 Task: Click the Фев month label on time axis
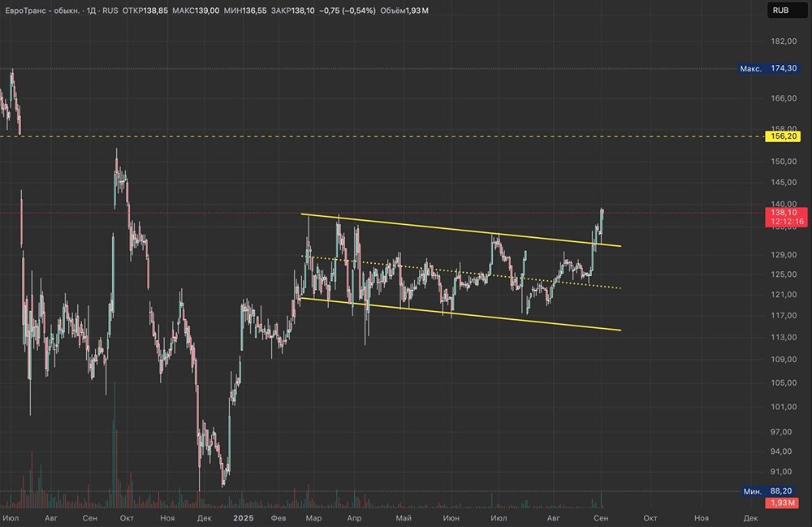pyautogui.click(x=279, y=518)
